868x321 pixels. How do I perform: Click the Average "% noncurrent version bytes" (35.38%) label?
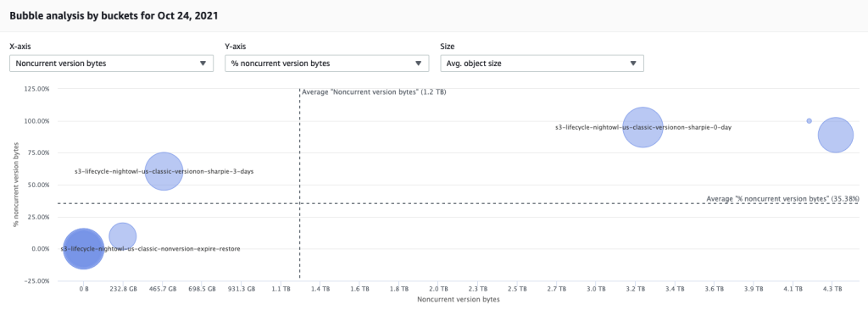(x=782, y=198)
